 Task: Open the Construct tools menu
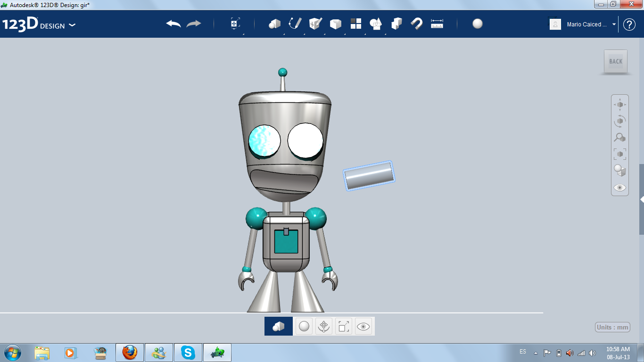[315, 24]
